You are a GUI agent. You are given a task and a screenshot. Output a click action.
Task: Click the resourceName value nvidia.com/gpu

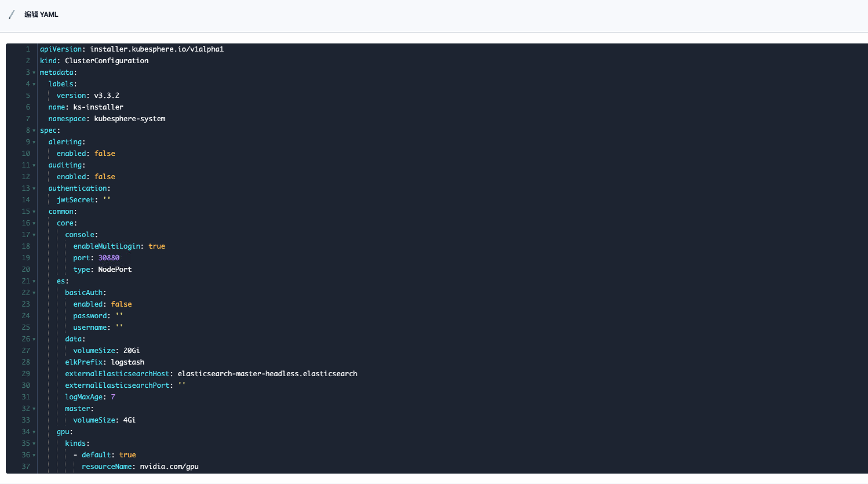point(169,467)
